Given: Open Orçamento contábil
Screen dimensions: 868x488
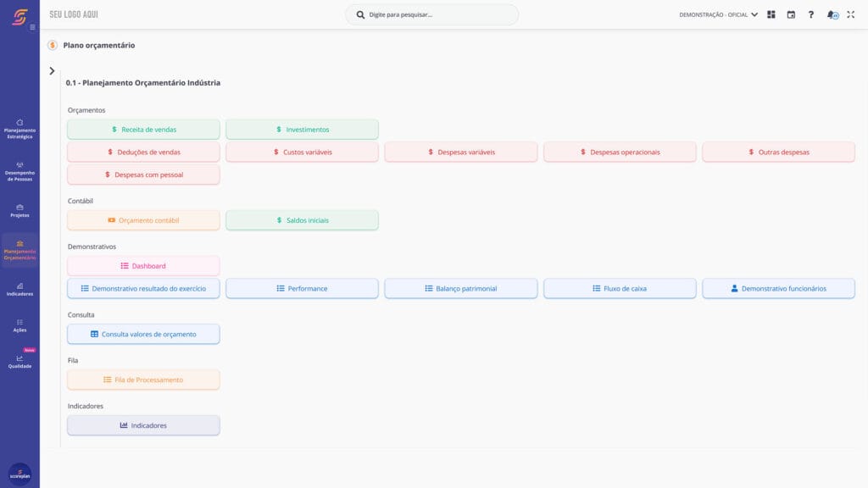Looking at the screenshot, I should [143, 220].
